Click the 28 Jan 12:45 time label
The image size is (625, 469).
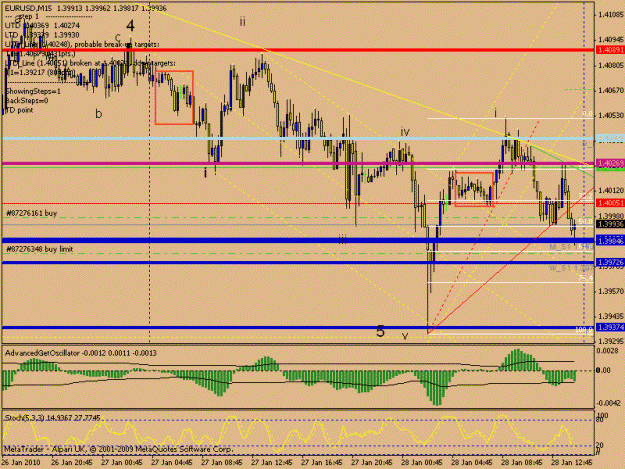(x=572, y=463)
